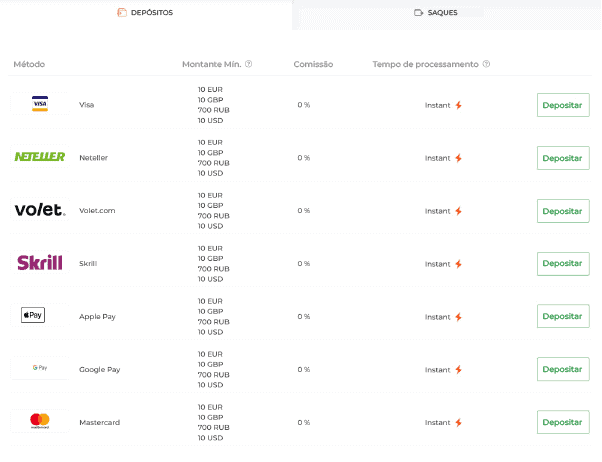Click the Apple Pay logo
Screen dimensions: 602x462
coord(33,316)
